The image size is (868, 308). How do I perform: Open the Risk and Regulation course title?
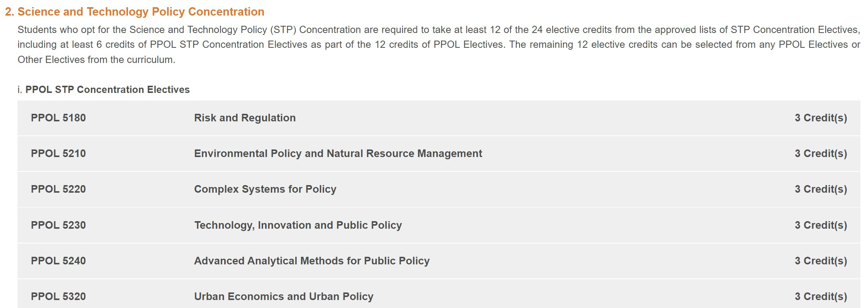(x=245, y=118)
